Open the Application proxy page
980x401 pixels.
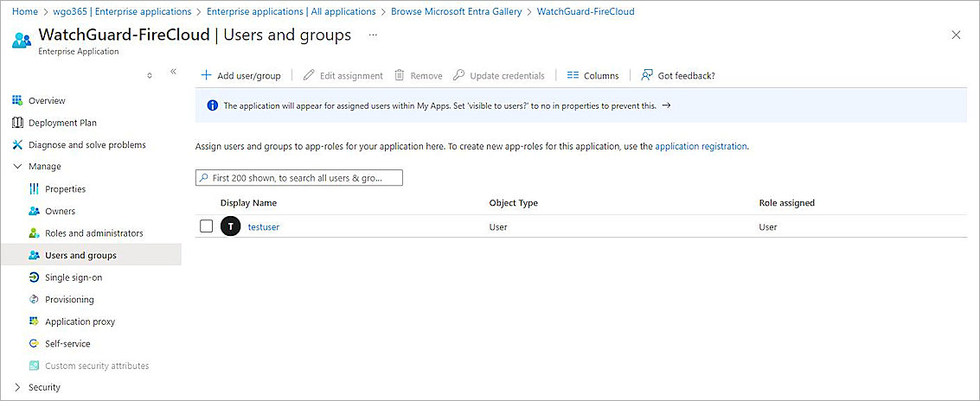coord(80,321)
